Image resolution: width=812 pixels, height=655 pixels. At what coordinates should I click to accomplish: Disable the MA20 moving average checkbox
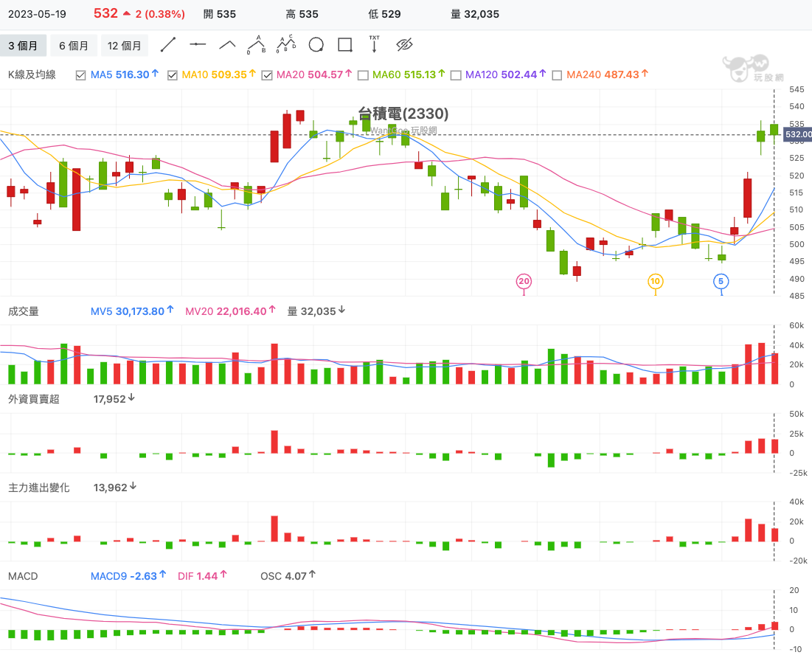(267, 74)
